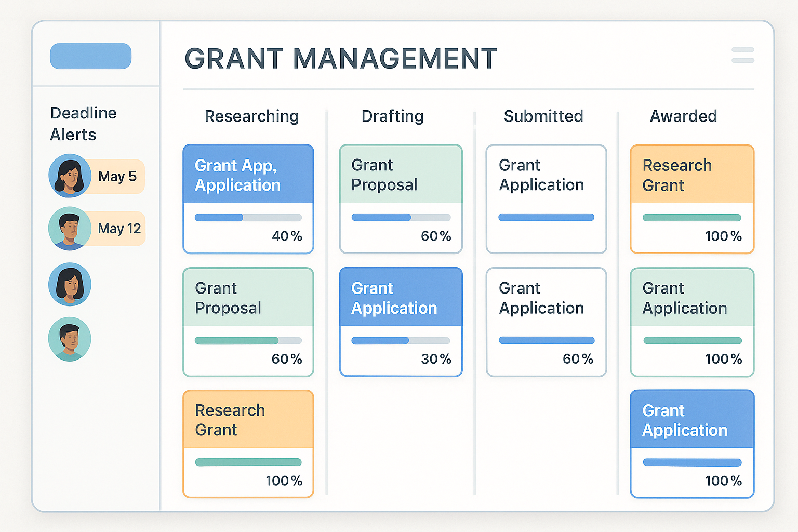Select the third avatar under Deadline Alerts
The height and width of the screenshot is (532, 798).
[x=70, y=285]
